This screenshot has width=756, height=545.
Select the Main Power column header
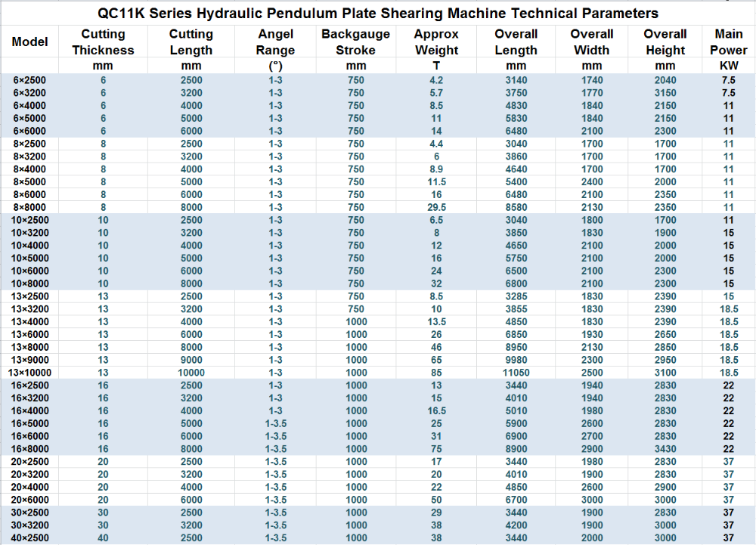click(x=729, y=42)
